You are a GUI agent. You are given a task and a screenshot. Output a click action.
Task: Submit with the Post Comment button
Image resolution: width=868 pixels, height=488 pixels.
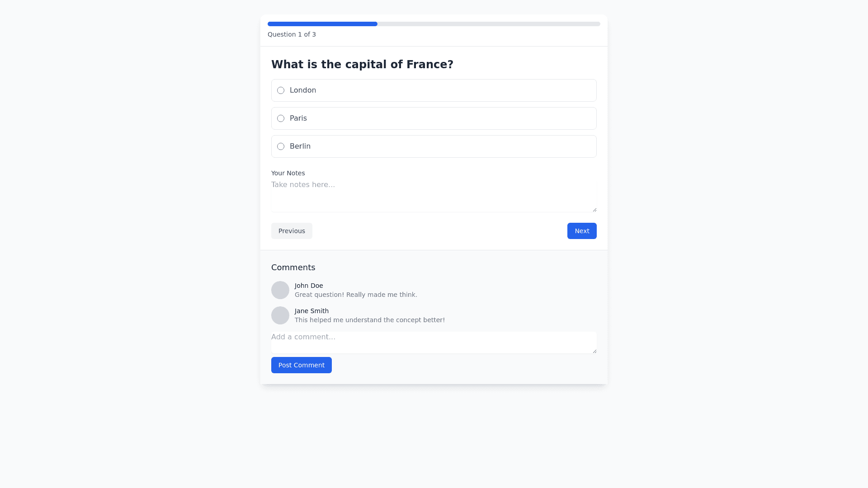click(x=302, y=365)
